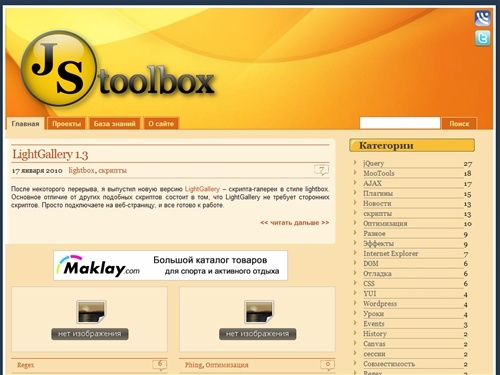Viewport: 500px width, 375px height.
Task: Open the Отладка category
Action: [x=377, y=274]
